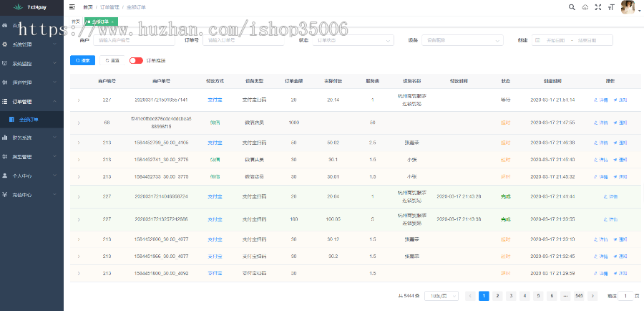This screenshot has width=644, height=311.
Task: Expand the row for order 1584452799_50.00_4105
Action: point(79,143)
